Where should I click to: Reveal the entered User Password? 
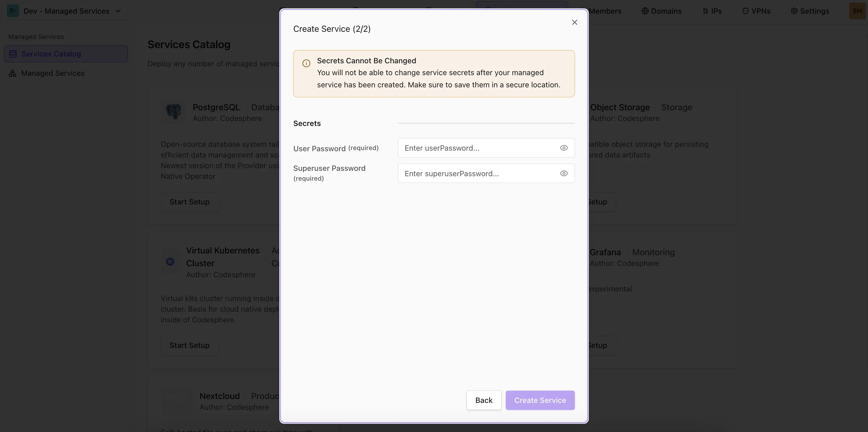563,148
